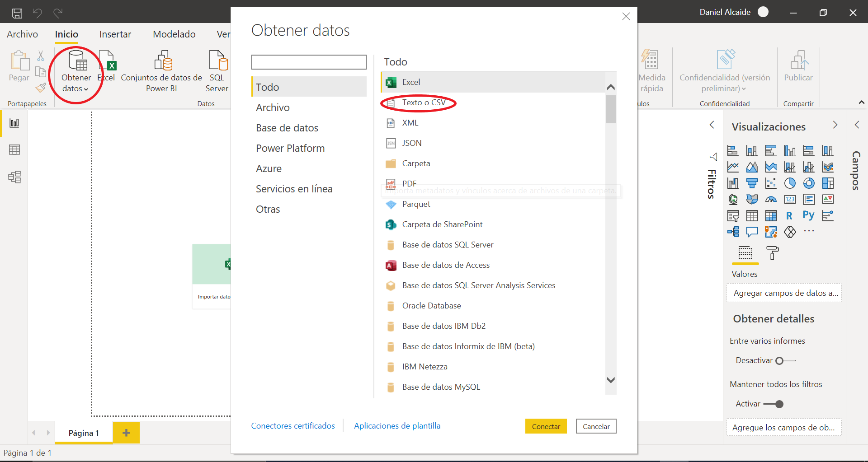Open Conjuntos de datos de Power BI

coord(161,71)
